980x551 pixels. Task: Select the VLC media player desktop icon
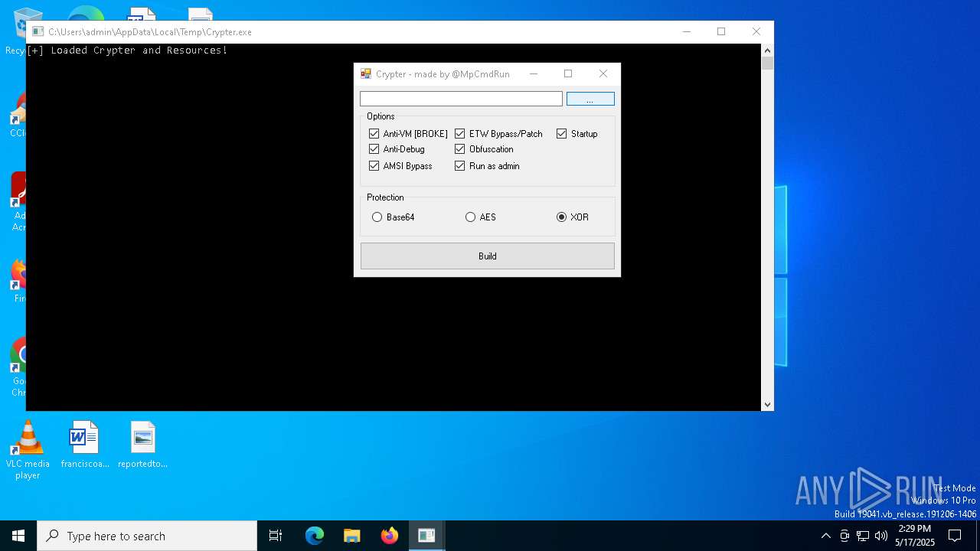coord(28,450)
